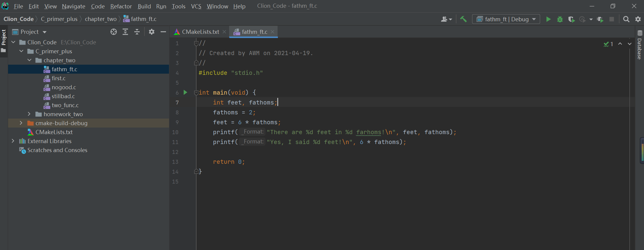
Task: Click Clion_Code breadcrumb in navigation bar
Action: [19, 19]
